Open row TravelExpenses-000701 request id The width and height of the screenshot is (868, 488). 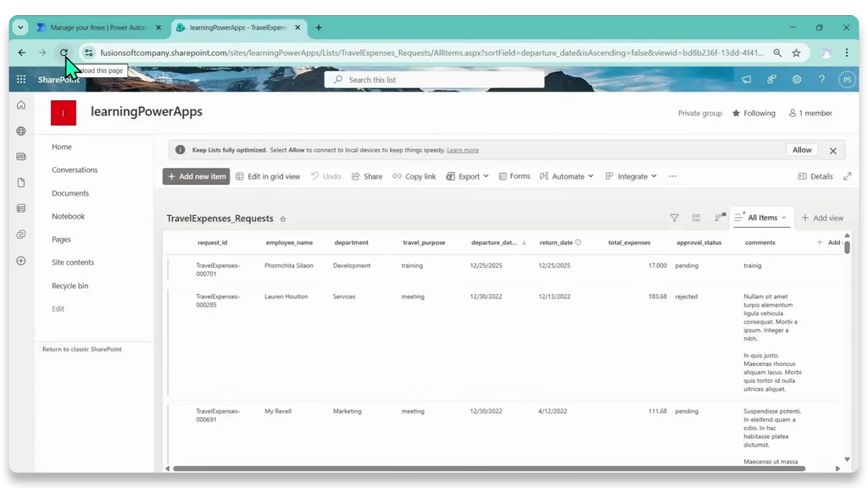point(218,269)
